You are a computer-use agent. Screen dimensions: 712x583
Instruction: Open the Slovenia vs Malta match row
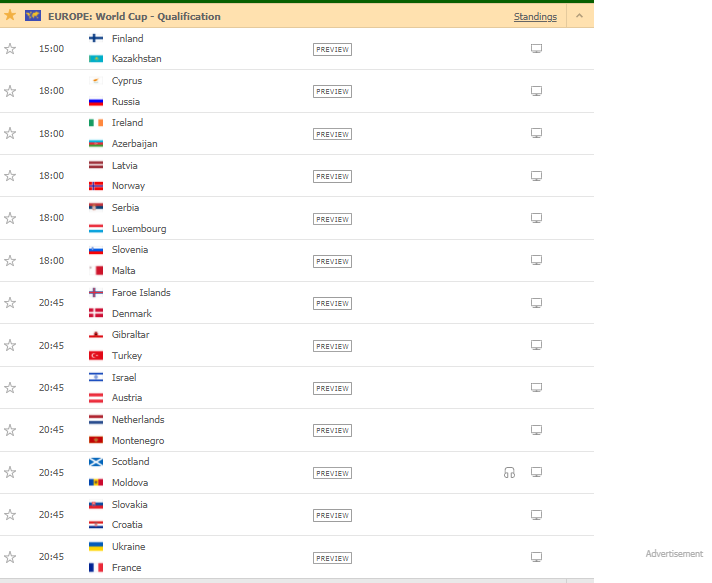coord(297,261)
